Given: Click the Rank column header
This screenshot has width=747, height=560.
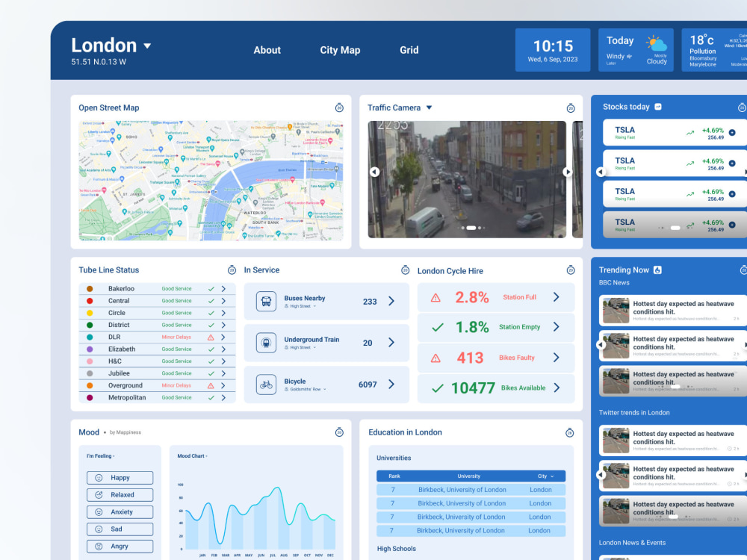Looking at the screenshot, I should [394, 476].
